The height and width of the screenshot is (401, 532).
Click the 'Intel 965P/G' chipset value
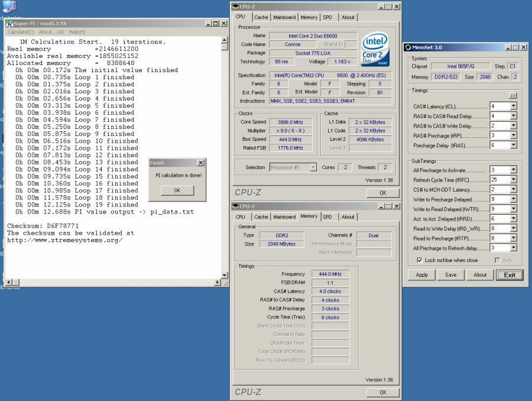click(460, 66)
